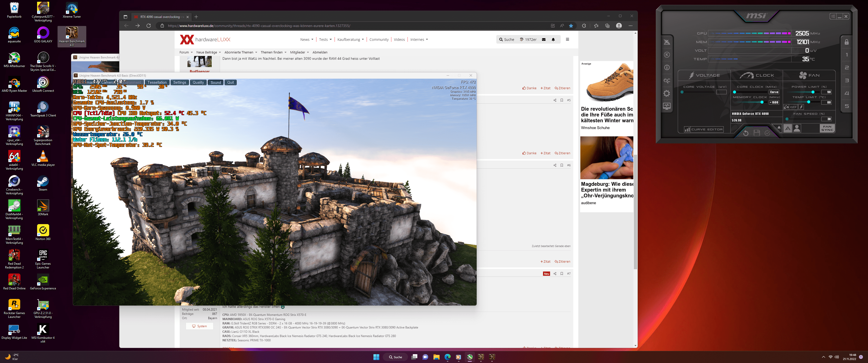The height and width of the screenshot is (363, 868).
Task: Open Settings in Heaven Benchmark
Action: [180, 82]
